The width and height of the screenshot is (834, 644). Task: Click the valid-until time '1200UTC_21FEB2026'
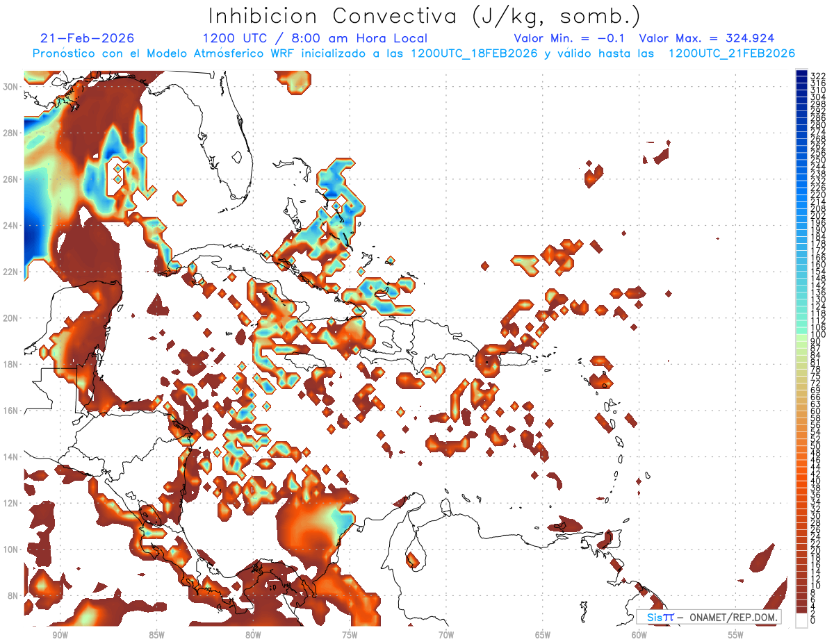click(732, 53)
